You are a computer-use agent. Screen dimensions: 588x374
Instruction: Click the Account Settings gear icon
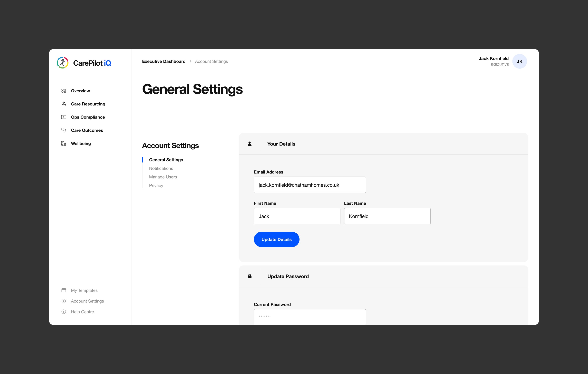[x=64, y=301]
